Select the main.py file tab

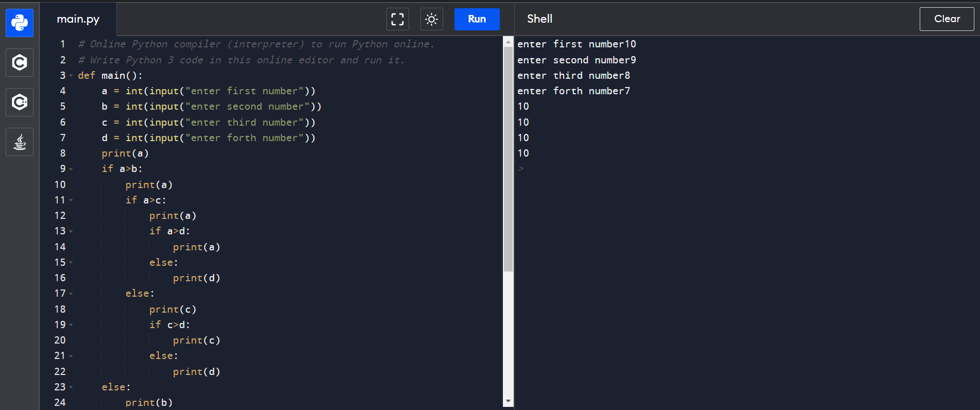(x=78, y=19)
